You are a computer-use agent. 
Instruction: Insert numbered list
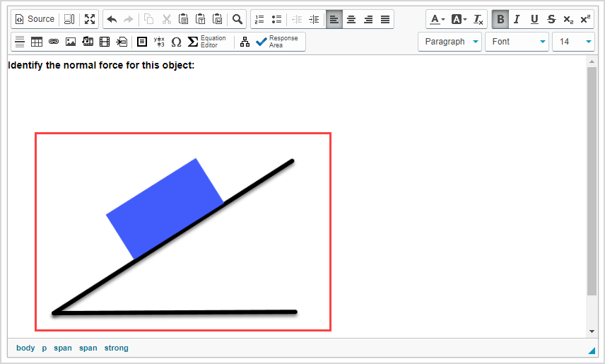tap(259, 19)
